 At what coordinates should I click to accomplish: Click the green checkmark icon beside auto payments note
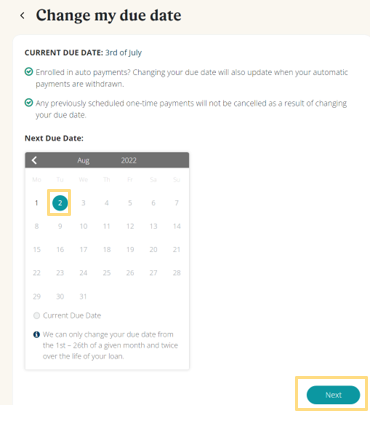(29, 72)
